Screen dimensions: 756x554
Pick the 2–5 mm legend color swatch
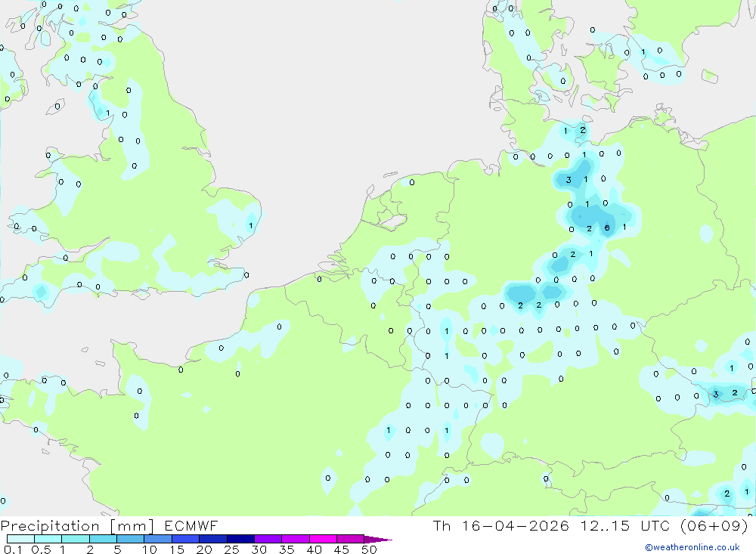(x=103, y=539)
